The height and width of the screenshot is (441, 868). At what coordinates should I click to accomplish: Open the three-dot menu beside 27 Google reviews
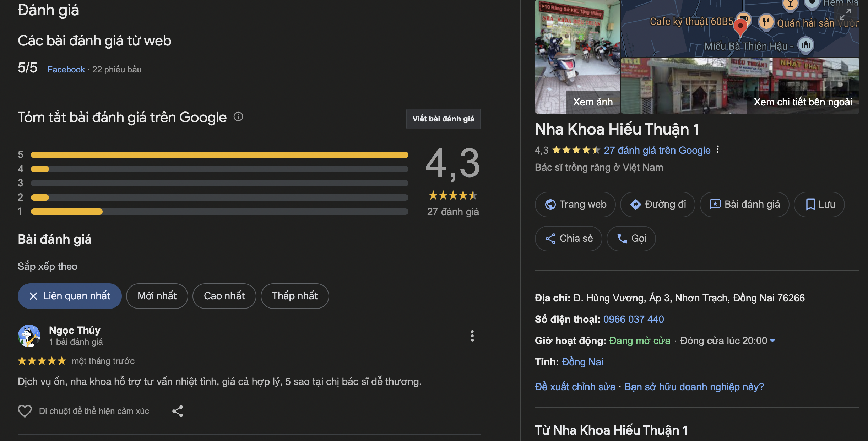[718, 149]
